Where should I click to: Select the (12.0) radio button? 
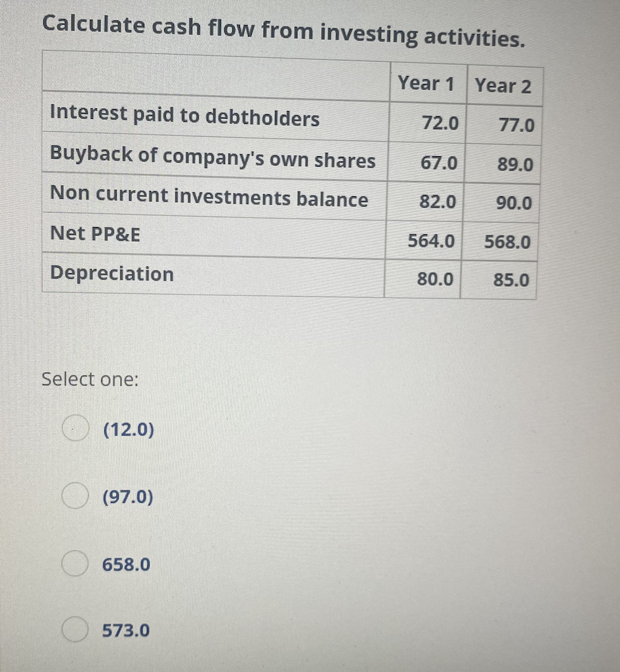point(76,430)
